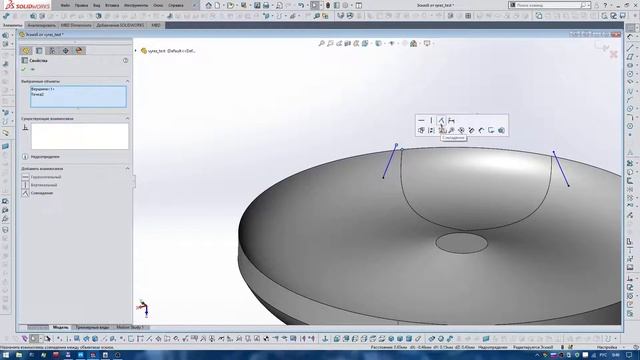Viewport: 640px width, 360px height.
Task: Open the Motion Study 1 bottom tab
Action: point(130,327)
